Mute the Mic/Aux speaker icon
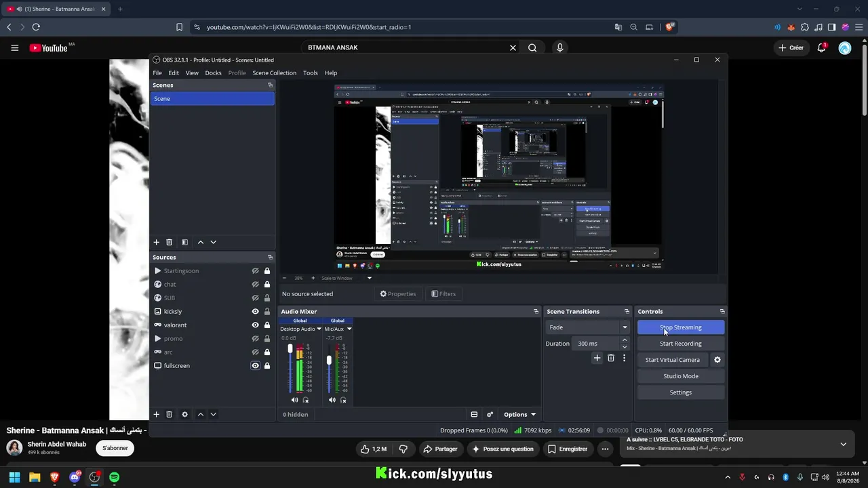868x488 pixels. tap(332, 400)
